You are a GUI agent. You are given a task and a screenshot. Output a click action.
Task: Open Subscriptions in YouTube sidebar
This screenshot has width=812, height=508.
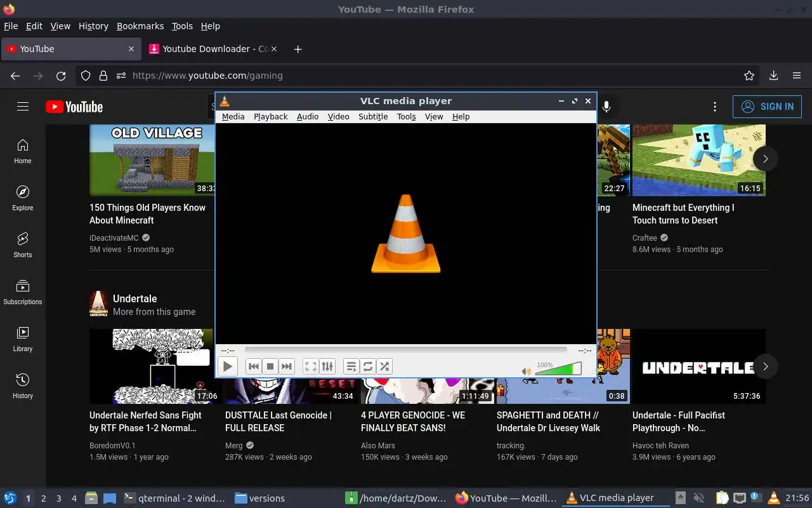tap(23, 292)
